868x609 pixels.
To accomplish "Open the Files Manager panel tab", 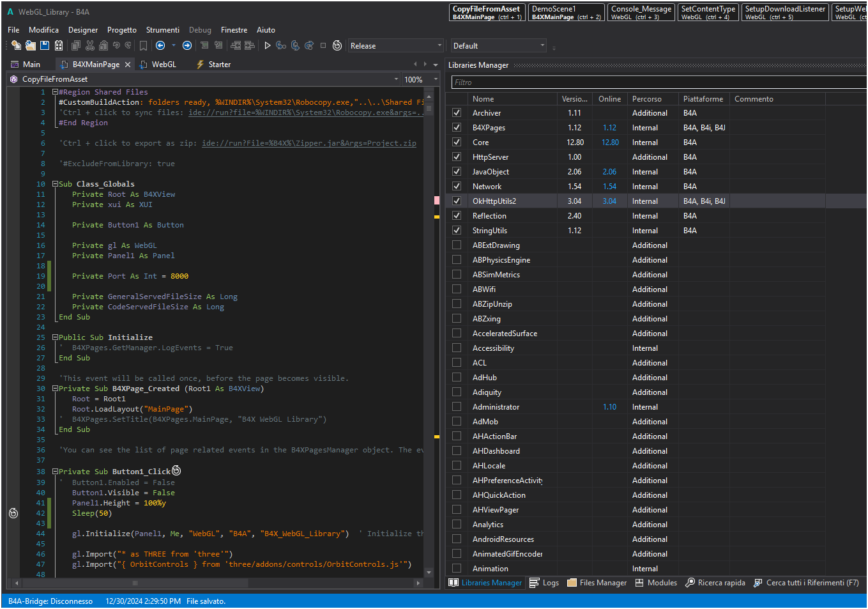I will [x=597, y=583].
